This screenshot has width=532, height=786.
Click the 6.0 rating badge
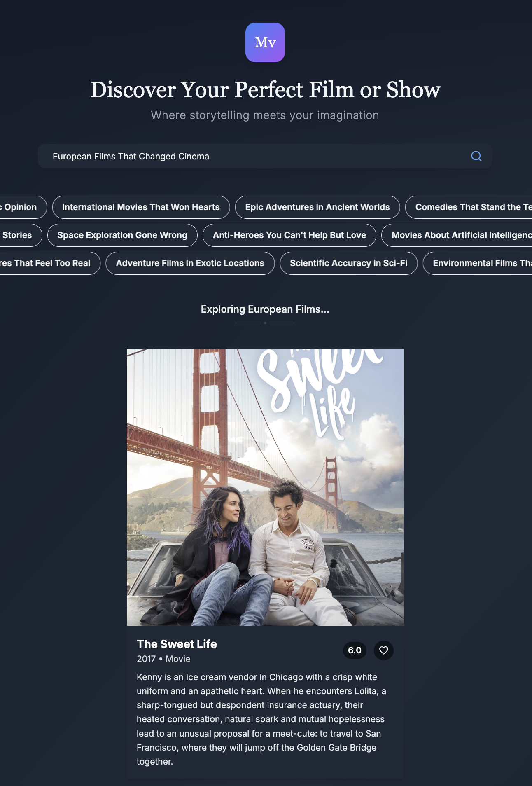[355, 650]
